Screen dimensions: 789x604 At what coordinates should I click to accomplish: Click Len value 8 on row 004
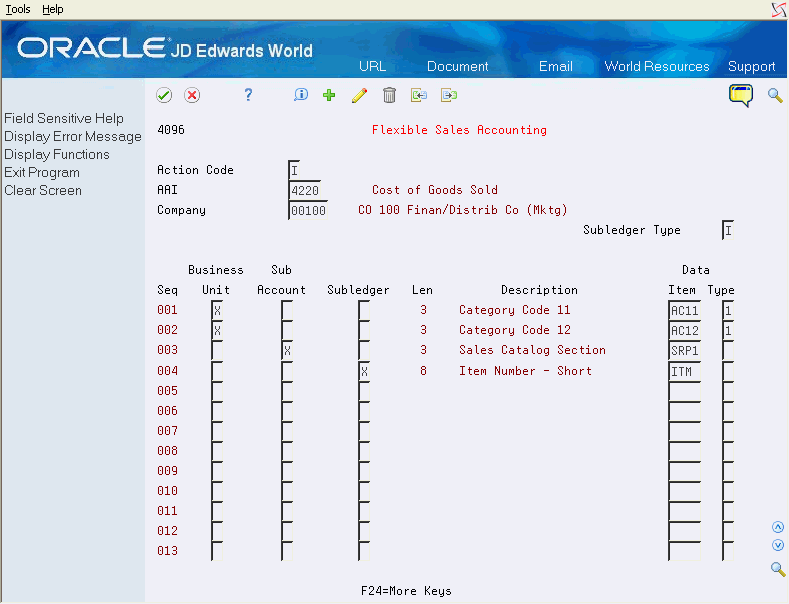423,371
